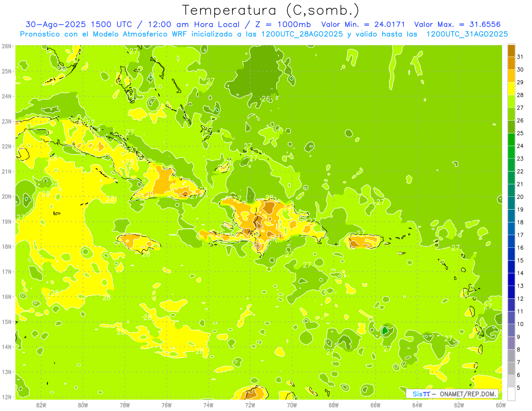This screenshot has width=532, height=411.
Task: Click the "72W" longitude axis label
Action: coord(250,405)
